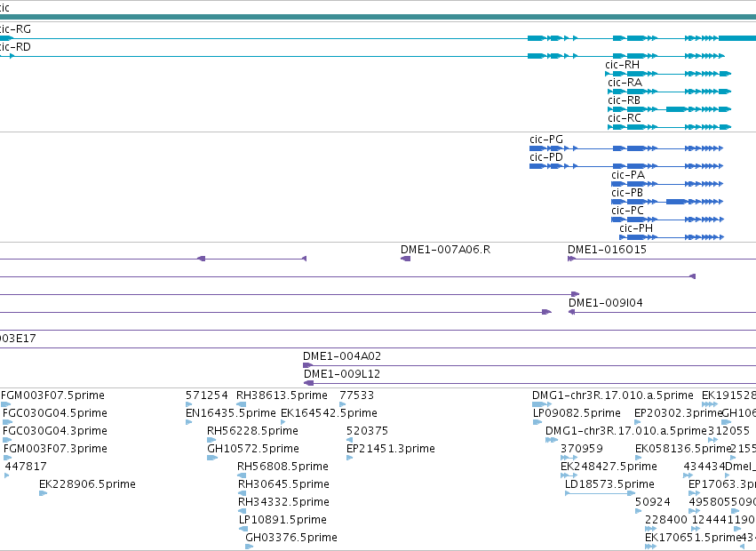This screenshot has height=551, width=756.
Task: Click the RH34332.5prime label
Action: (283, 502)
